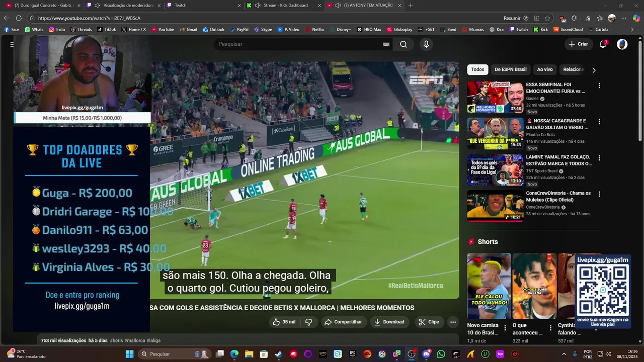This screenshot has width=644, height=362.
Task: Open Discord from the taskbar
Action: coord(427,354)
